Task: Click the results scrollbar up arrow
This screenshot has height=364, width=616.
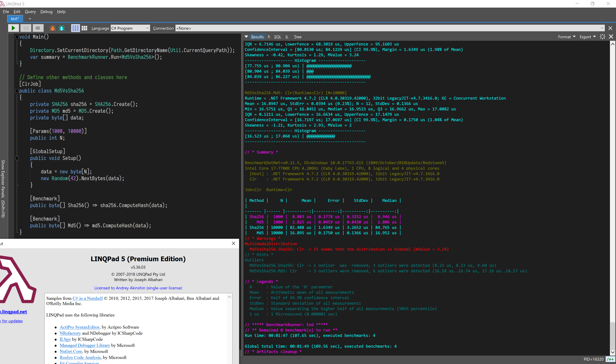Action: [x=613, y=44]
